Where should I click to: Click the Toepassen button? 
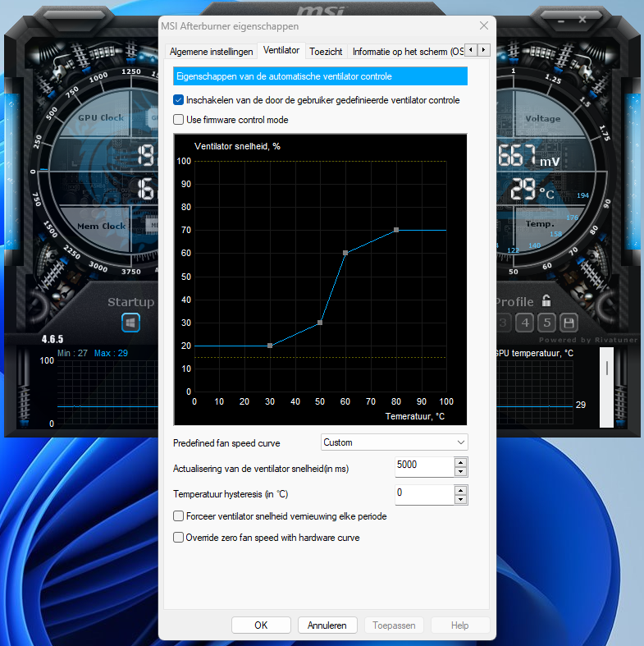tap(394, 625)
